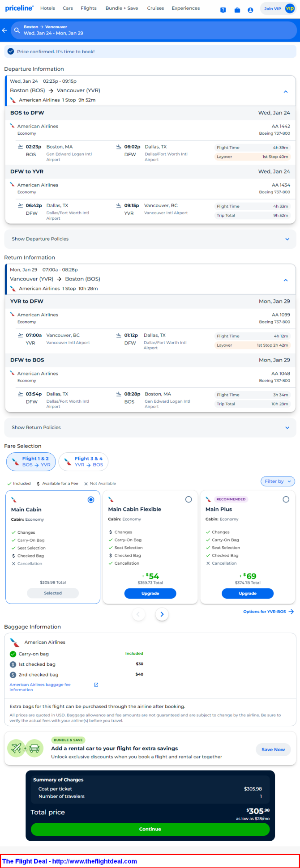Click the search magnifier icon
The height and width of the screenshot is (868, 300).
coord(17,30)
